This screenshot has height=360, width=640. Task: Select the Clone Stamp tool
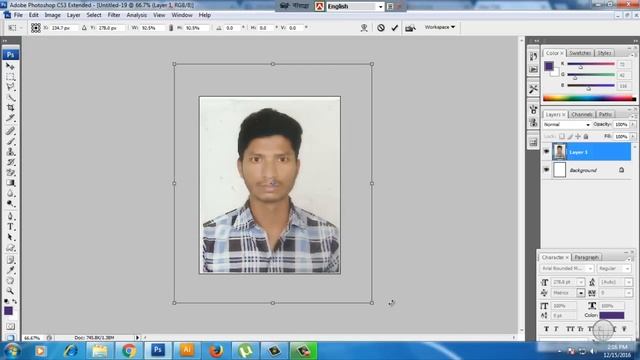tap(10, 152)
